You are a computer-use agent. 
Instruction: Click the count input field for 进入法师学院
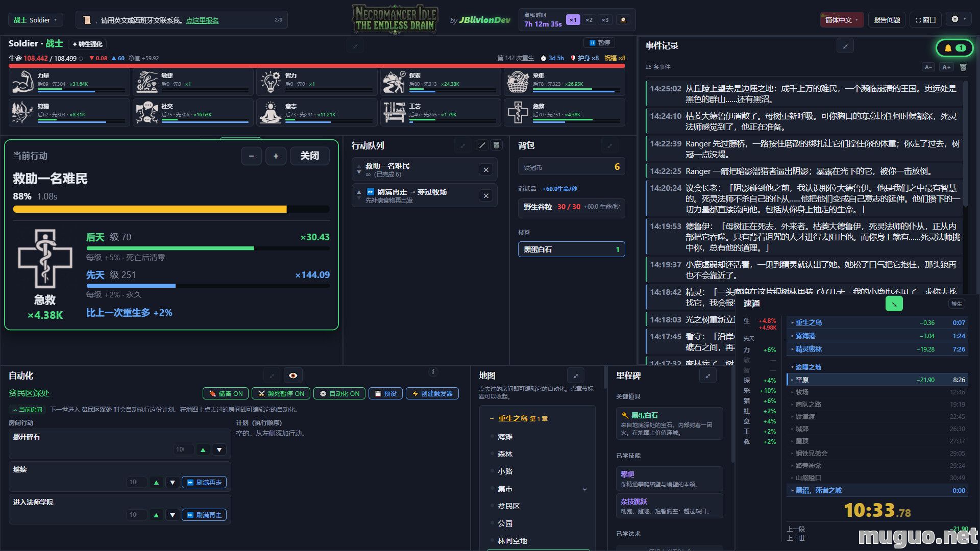click(136, 515)
